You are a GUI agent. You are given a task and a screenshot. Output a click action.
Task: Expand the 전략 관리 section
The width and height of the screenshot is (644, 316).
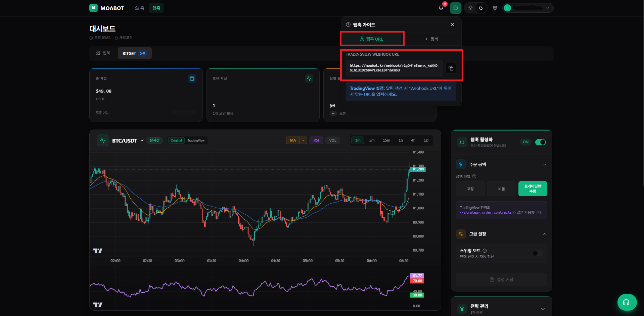[543, 309]
